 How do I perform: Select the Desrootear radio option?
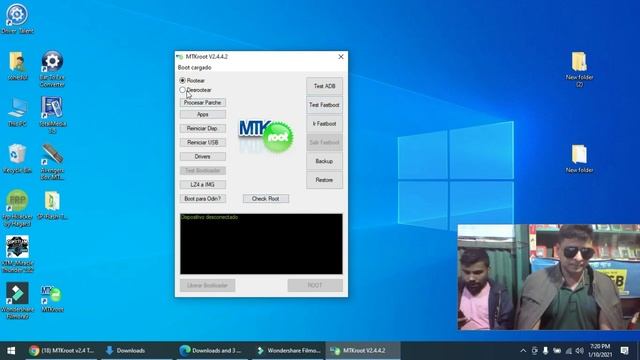[182, 90]
